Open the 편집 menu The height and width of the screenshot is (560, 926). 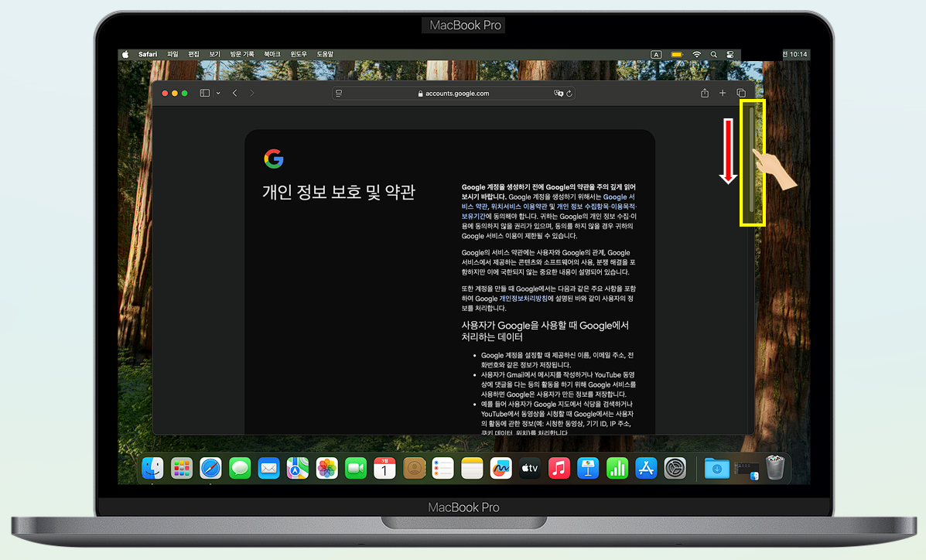click(193, 54)
